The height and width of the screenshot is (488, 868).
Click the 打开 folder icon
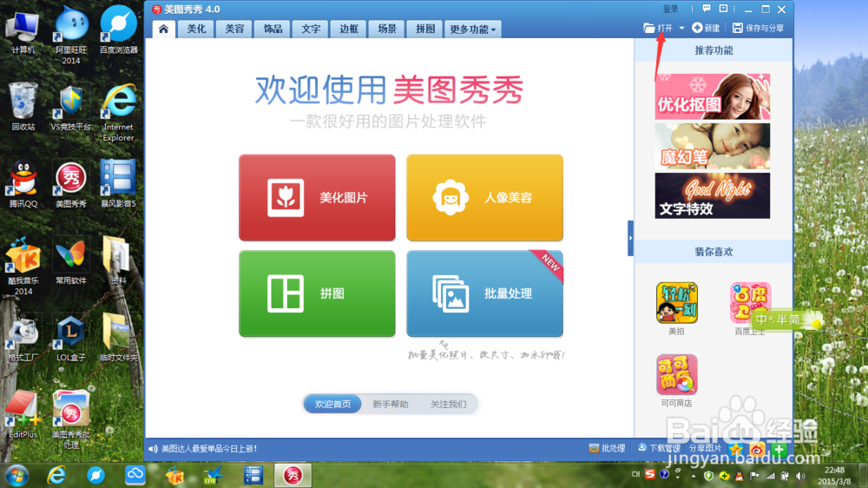pos(649,28)
